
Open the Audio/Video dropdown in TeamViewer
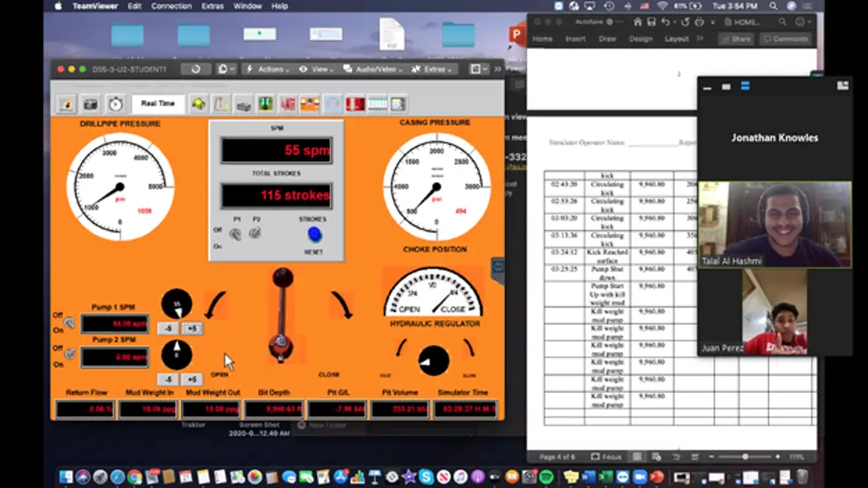[372, 69]
